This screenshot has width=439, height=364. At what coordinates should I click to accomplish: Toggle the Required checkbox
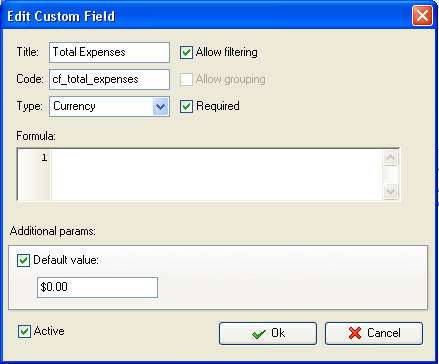(x=186, y=106)
